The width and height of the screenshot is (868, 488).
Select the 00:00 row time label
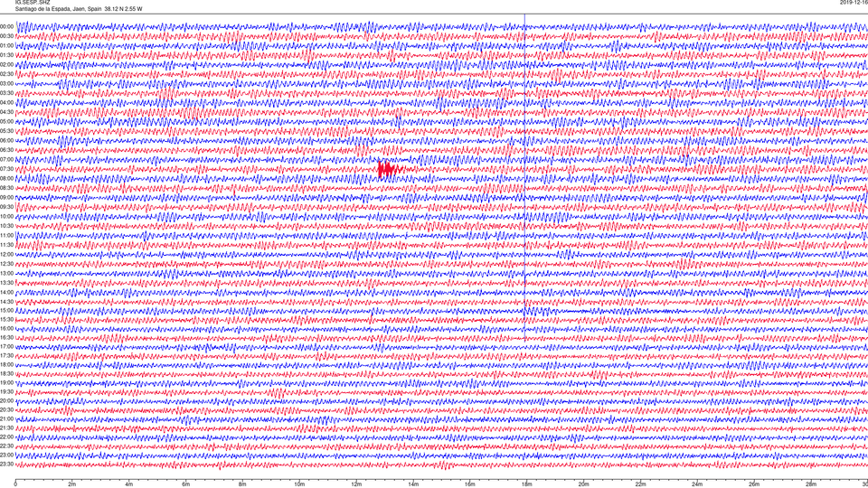(6, 26)
